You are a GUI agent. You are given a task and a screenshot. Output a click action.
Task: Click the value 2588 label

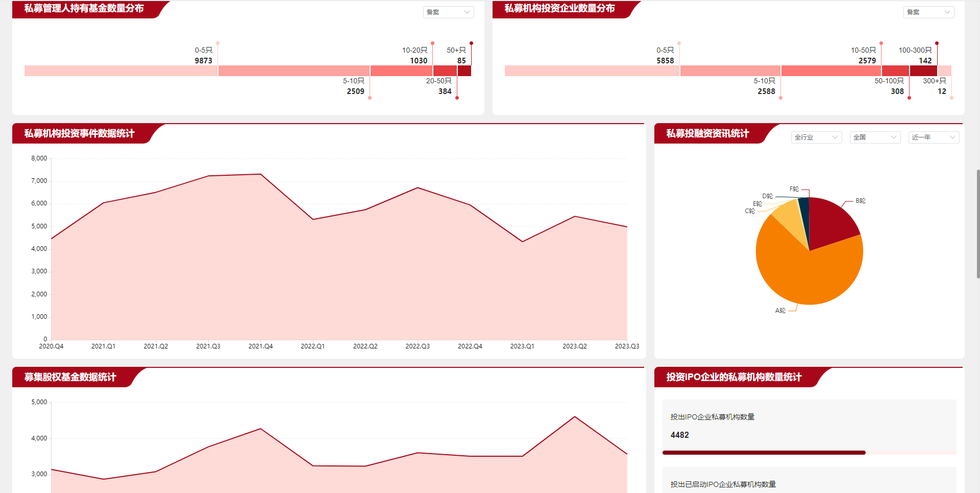click(x=766, y=91)
